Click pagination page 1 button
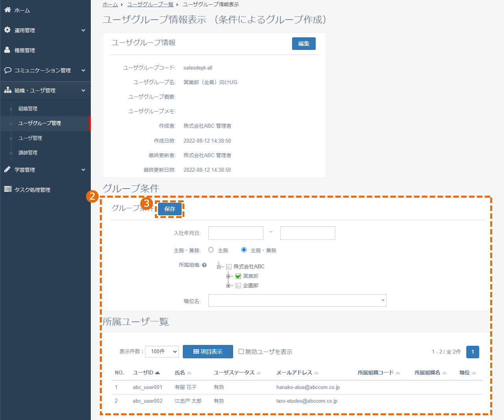This screenshot has height=420, width=504. (x=473, y=352)
